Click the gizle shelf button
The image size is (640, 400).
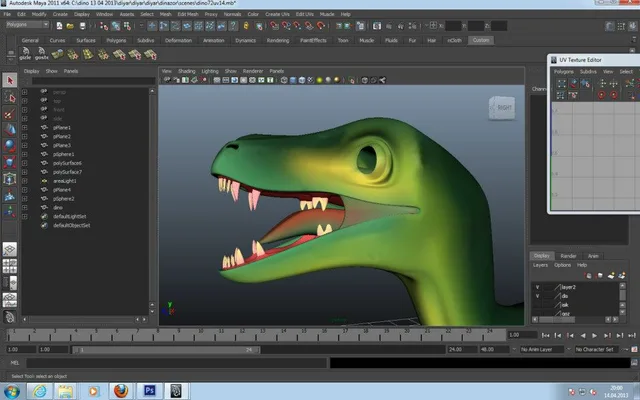[x=25, y=54]
